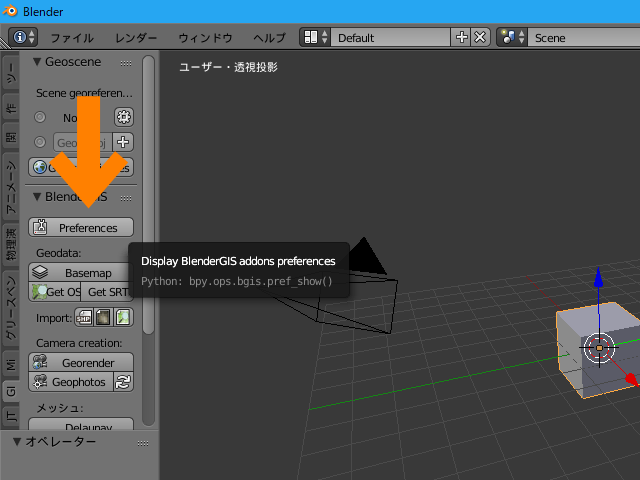
Task: Open the Geoscene gear settings
Action: [124, 117]
